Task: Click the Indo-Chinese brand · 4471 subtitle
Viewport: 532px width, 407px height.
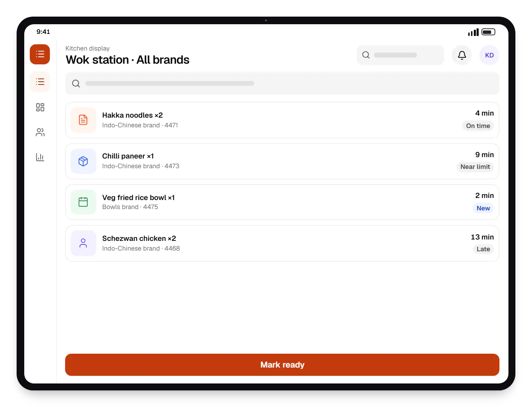Action: pyautogui.click(x=140, y=125)
